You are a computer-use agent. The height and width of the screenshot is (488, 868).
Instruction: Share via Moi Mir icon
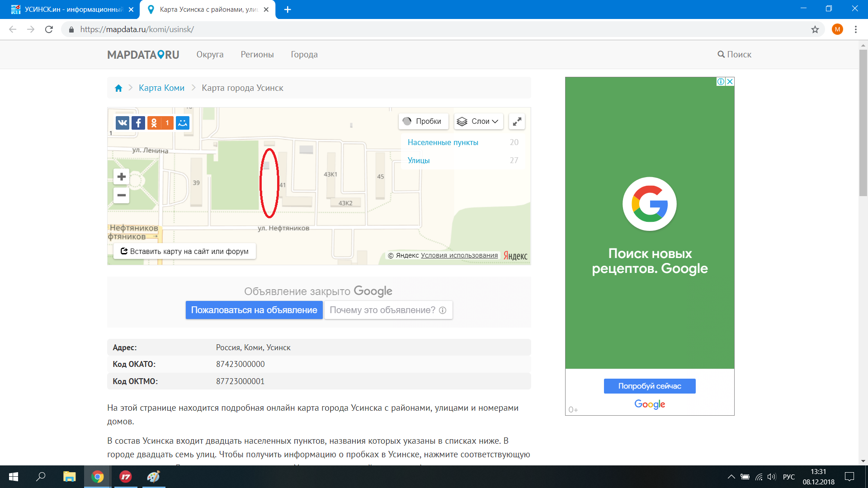tap(183, 123)
